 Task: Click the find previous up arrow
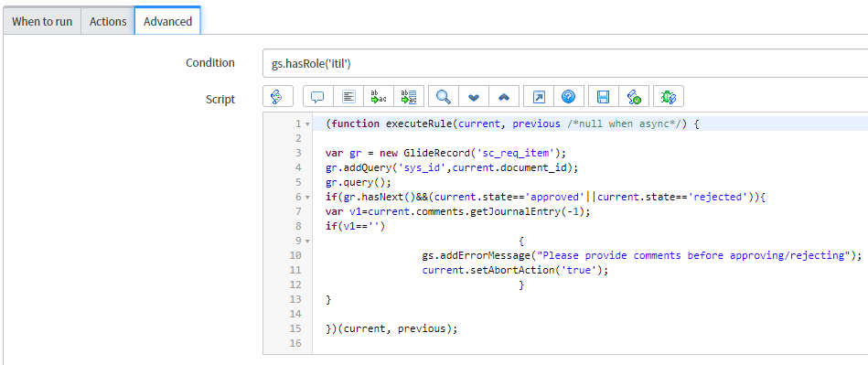pyautogui.click(x=504, y=96)
